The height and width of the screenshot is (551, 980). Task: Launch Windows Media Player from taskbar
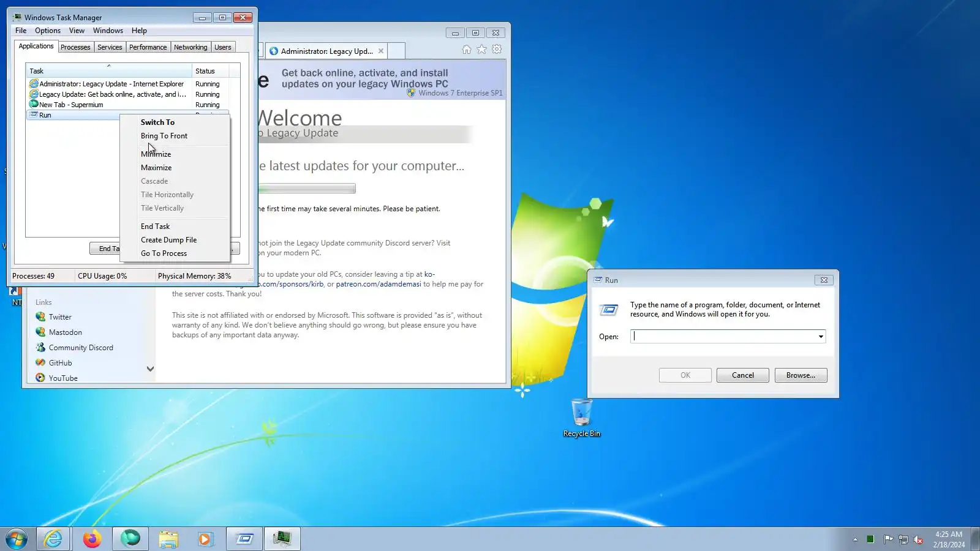205,539
